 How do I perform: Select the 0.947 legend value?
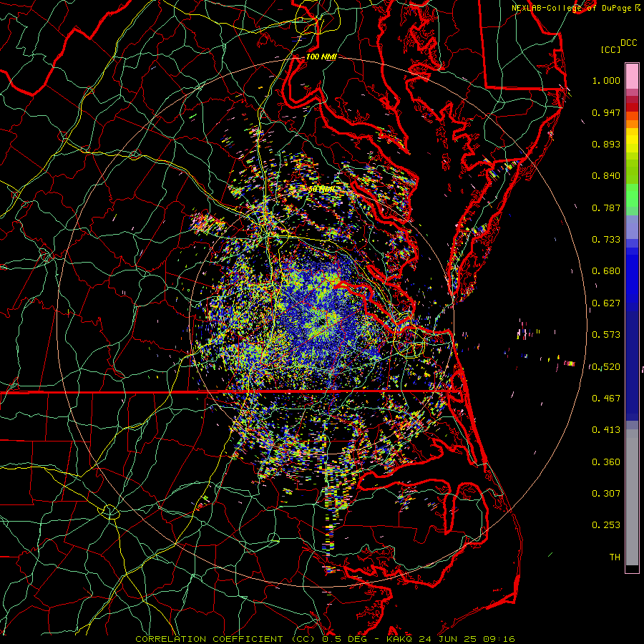coord(606,112)
